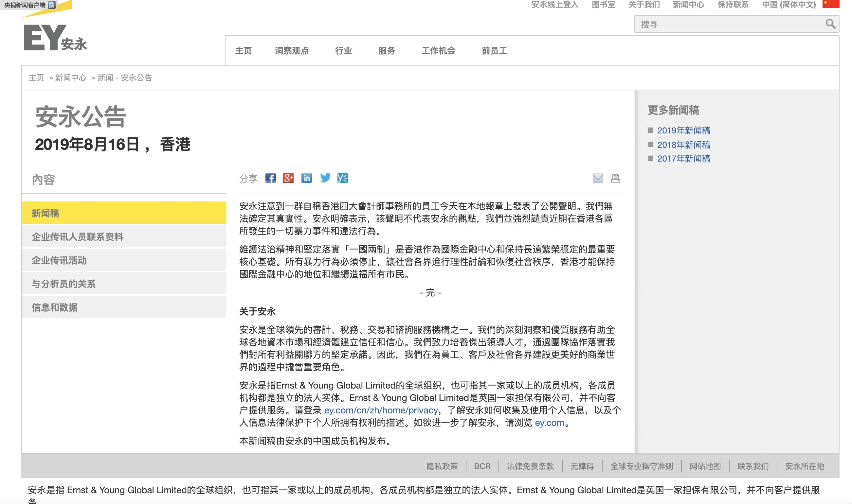852x504 pixels.
Task: Print this page printer icon
Action: [x=615, y=178]
